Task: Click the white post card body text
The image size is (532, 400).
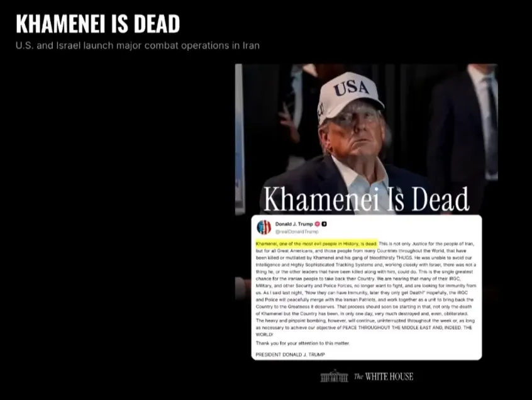Action: coord(366,289)
